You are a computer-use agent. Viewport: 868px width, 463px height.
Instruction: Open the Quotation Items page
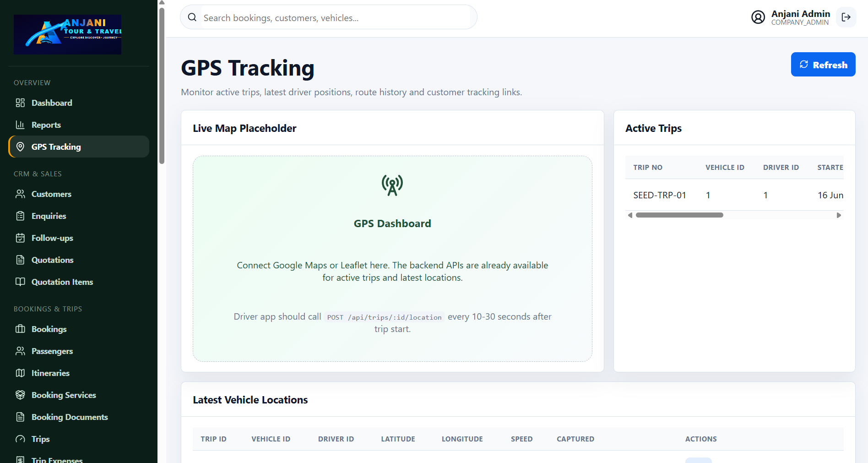click(x=79, y=282)
